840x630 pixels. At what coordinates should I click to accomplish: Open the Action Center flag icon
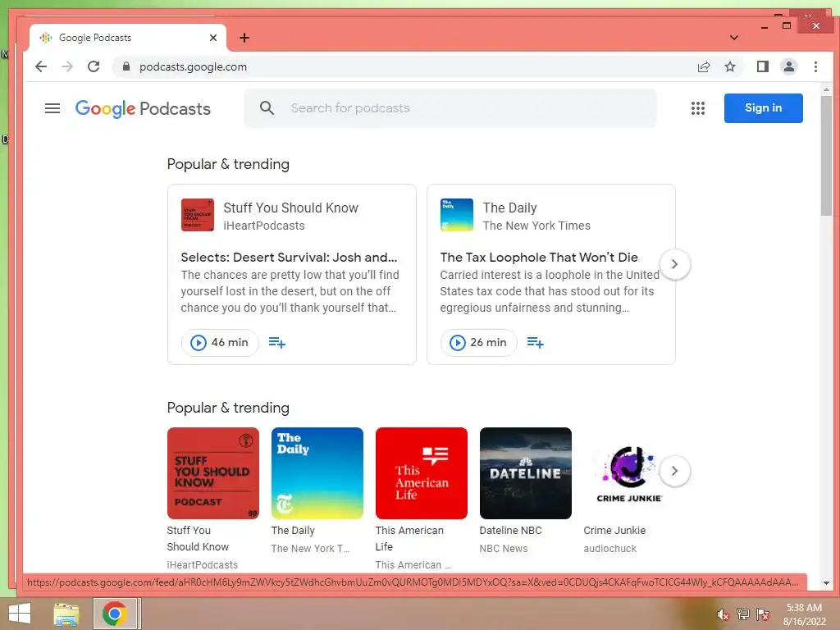tap(762, 614)
